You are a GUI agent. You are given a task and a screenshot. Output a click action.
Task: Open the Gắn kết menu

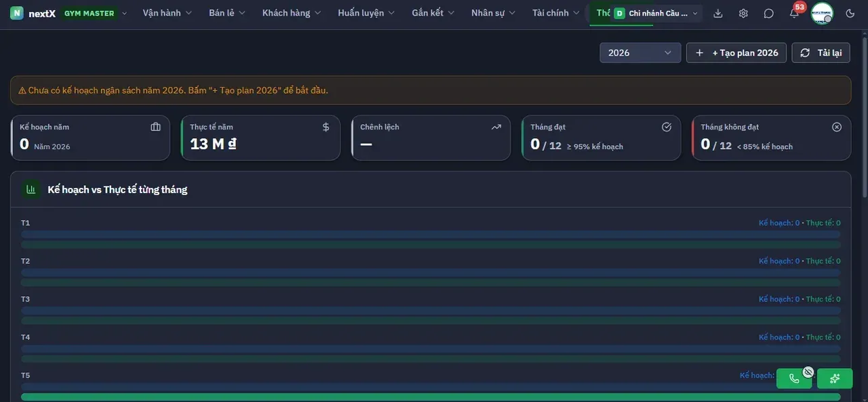433,13
